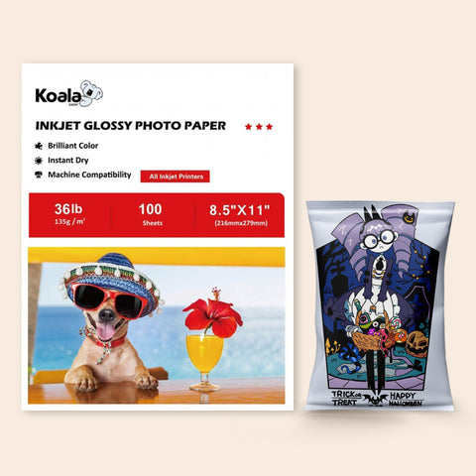Click the third red star

[x=270, y=127]
